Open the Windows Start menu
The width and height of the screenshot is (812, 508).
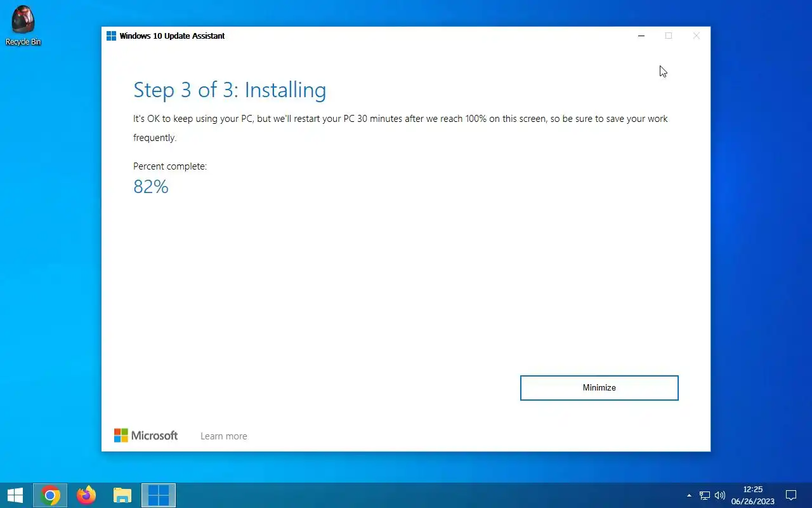(x=15, y=495)
